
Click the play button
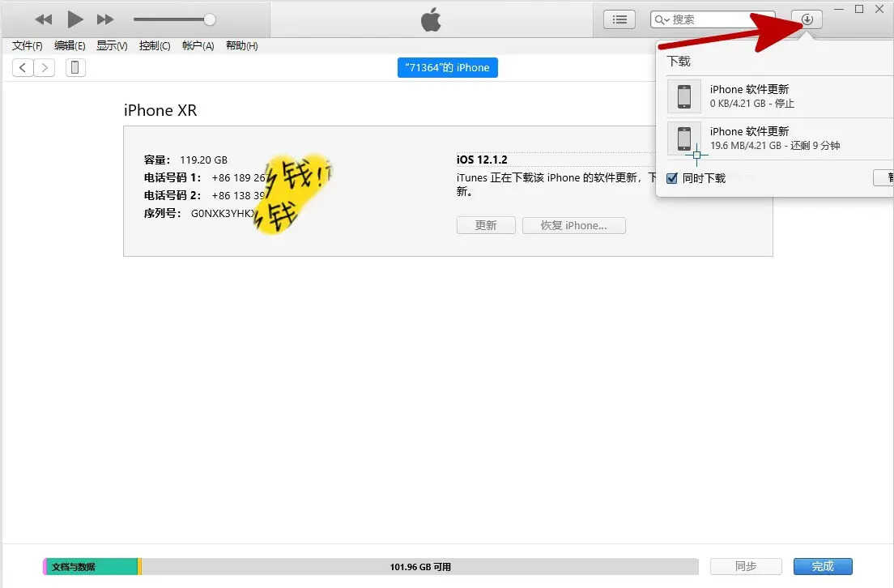pyautogui.click(x=74, y=19)
